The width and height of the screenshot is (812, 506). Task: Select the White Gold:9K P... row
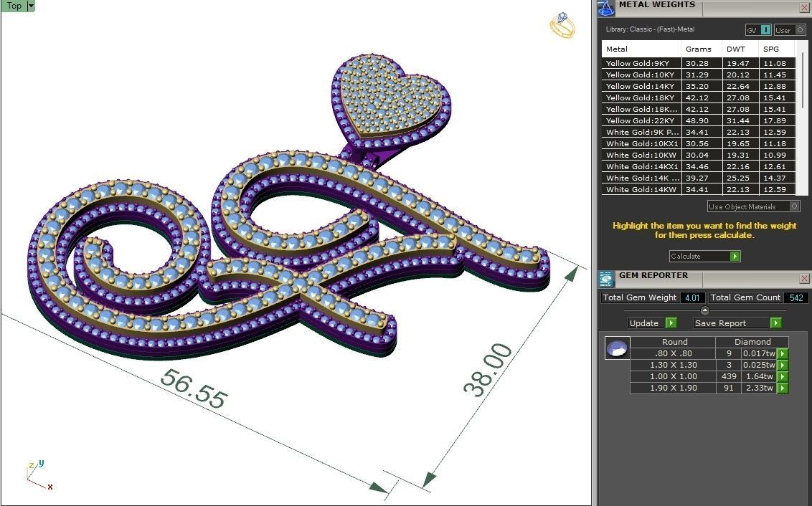tap(698, 132)
